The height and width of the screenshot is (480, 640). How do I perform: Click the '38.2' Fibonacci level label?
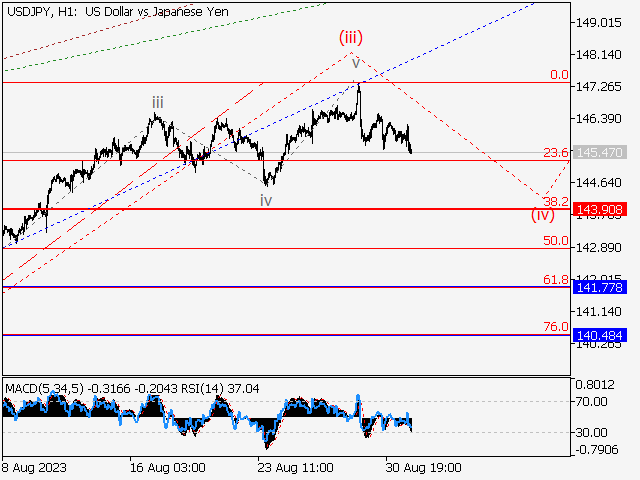556,201
